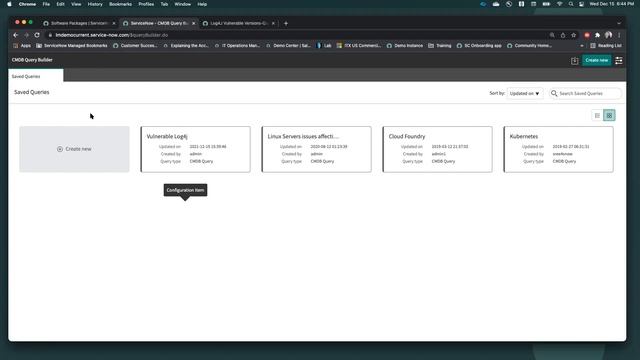Open the Linux Servers issues saved query card
This screenshot has width=640, height=360.
[316, 149]
